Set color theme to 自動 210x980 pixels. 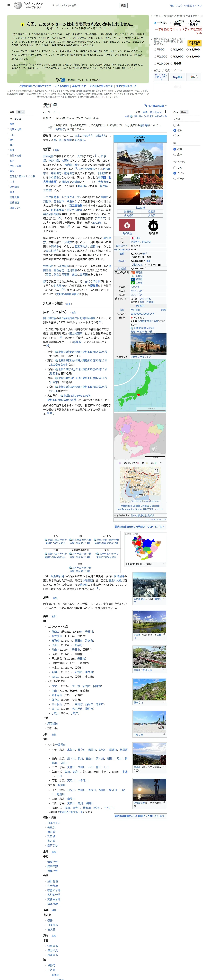175,168
